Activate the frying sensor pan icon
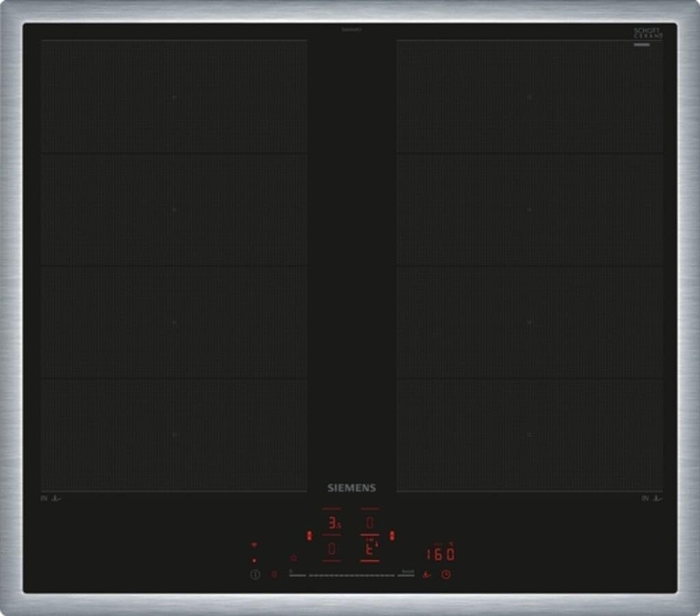The height and width of the screenshot is (616, 700). pos(427,574)
